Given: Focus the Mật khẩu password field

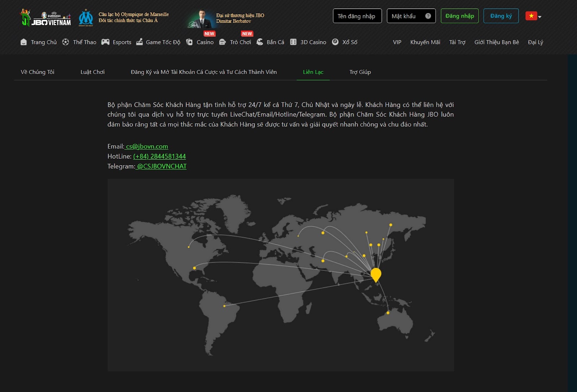Looking at the screenshot, I should pos(411,16).
